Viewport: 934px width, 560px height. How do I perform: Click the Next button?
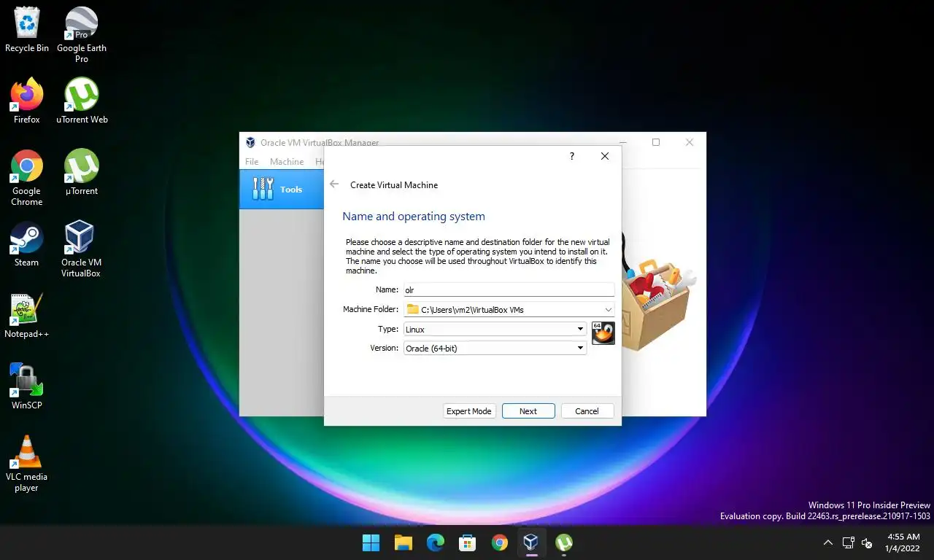pyautogui.click(x=528, y=411)
